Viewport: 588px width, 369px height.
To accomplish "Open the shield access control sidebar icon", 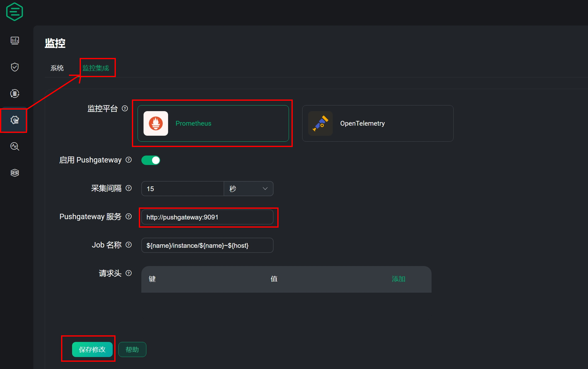I will point(15,67).
